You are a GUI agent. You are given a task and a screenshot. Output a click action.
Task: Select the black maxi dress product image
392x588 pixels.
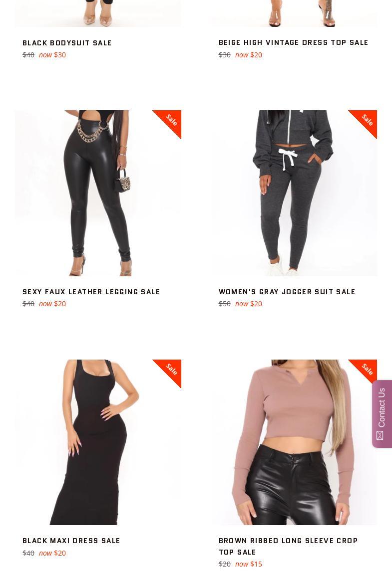pyautogui.click(x=98, y=442)
